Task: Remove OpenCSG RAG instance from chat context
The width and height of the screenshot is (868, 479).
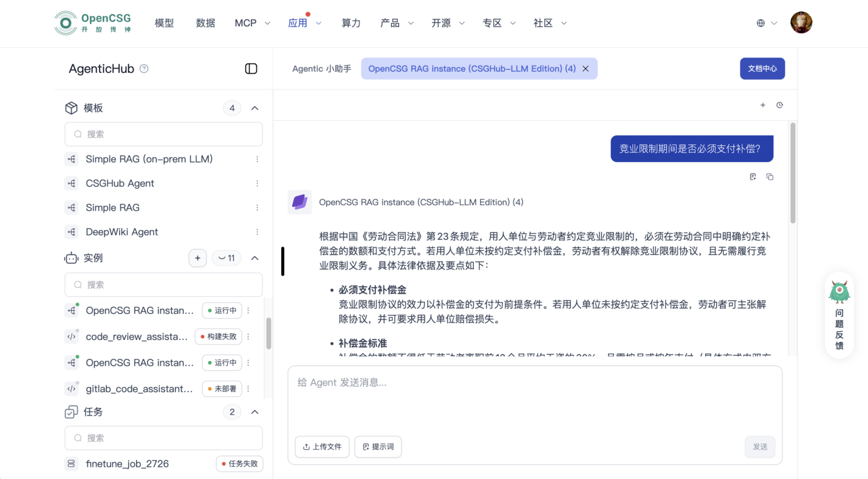Action: click(x=585, y=69)
